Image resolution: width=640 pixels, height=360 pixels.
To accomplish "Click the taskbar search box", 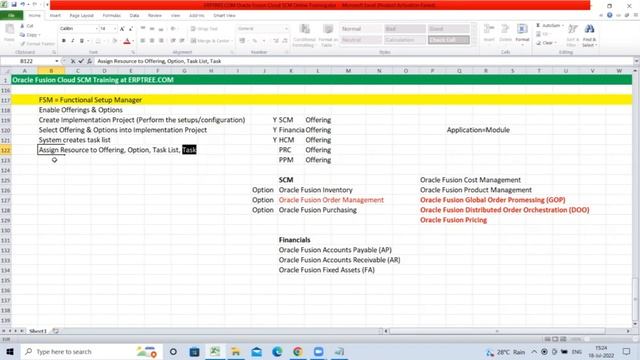I will click(92, 351).
